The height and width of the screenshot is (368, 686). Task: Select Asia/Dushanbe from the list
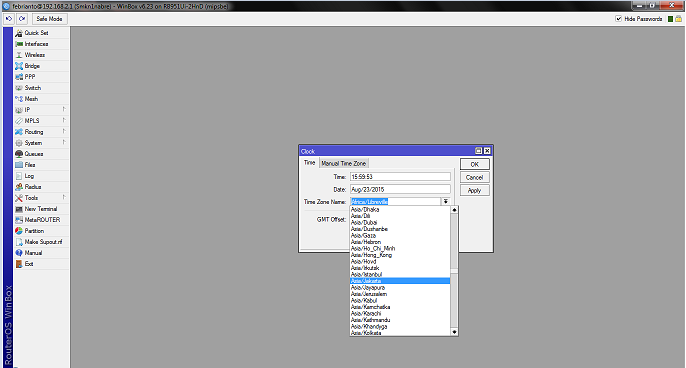pyautogui.click(x=400, y=229)
